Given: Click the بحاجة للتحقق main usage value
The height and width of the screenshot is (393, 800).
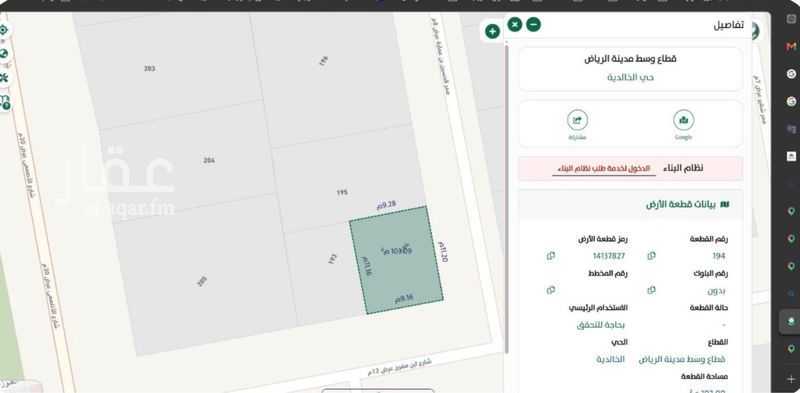Looking at the screenshot, I should point(601,325).
